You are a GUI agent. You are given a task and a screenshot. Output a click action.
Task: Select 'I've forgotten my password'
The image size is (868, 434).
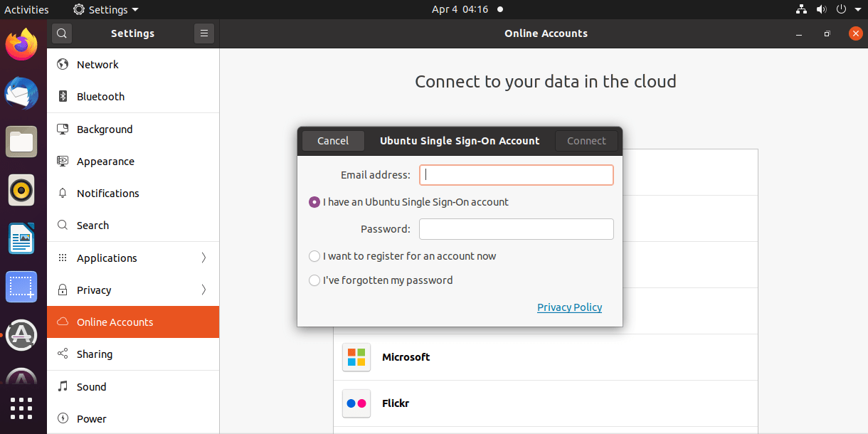coord(314,280)
